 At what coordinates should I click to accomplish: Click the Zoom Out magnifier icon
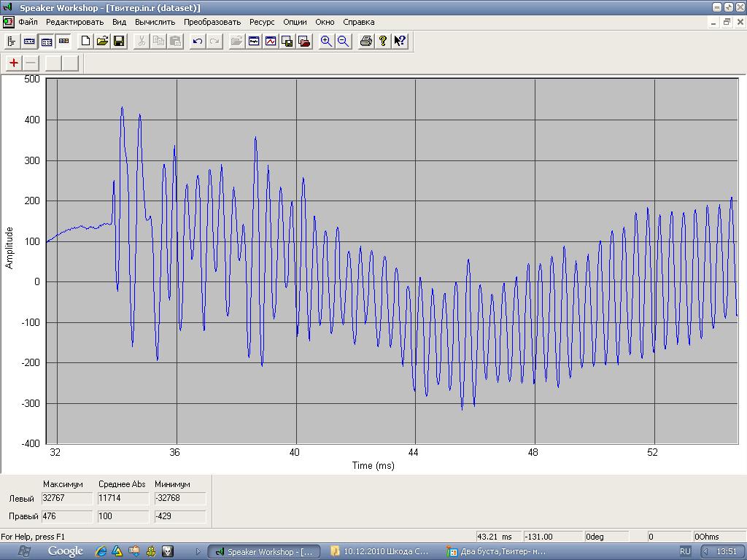343,41
